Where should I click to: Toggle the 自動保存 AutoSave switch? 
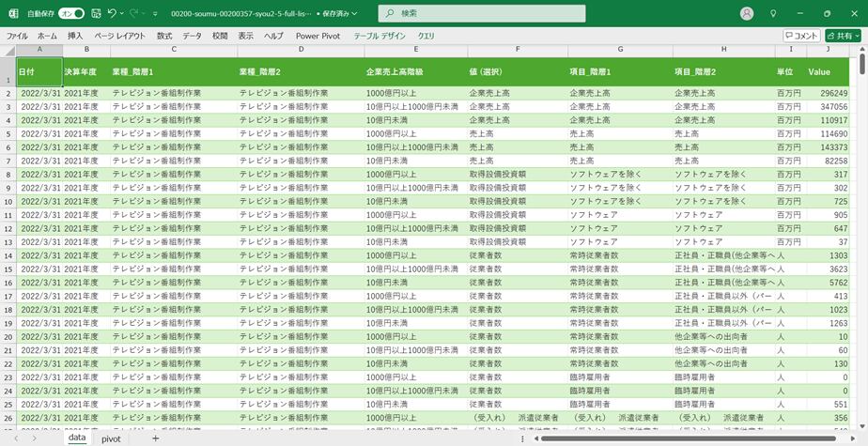(x=71, y=13)
